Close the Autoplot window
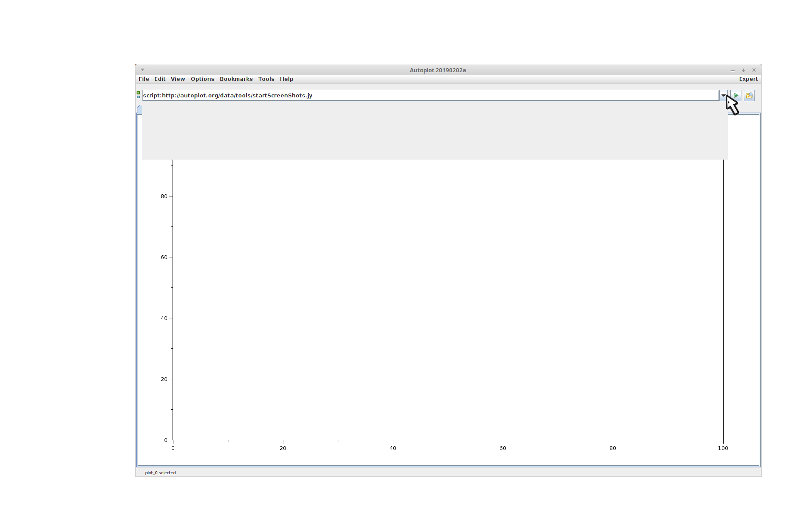The height and width of the screenshot is (508, 812). click(754, 70)
